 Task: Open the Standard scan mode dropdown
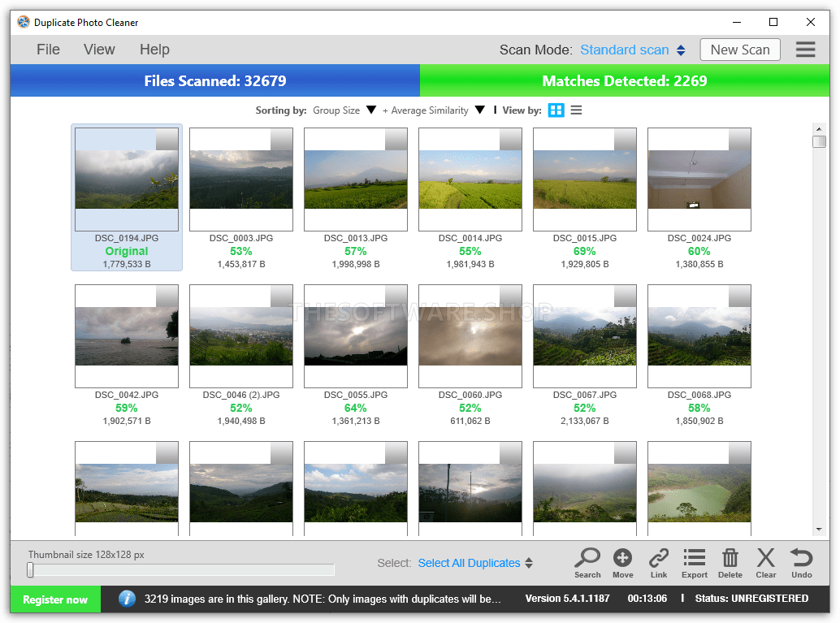pyautogui.click(x=633, y=50)
